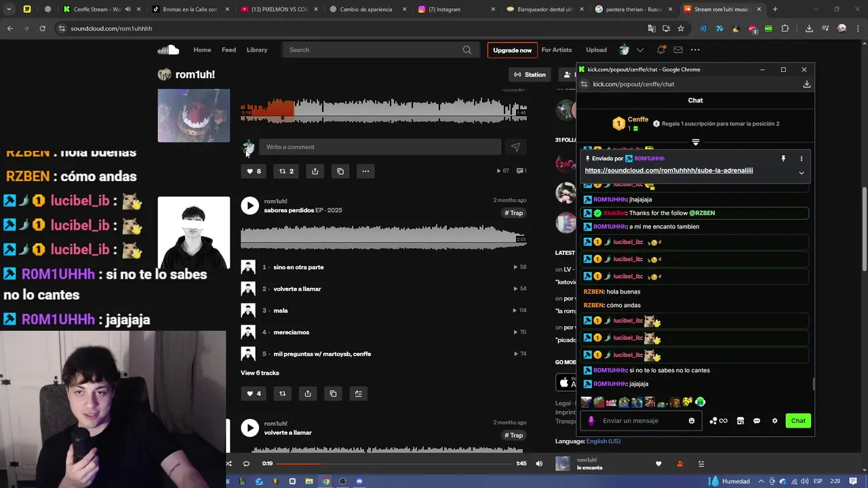868x488 pixels.
Task: Open the Kick shop icon
Action: [741, 421]
